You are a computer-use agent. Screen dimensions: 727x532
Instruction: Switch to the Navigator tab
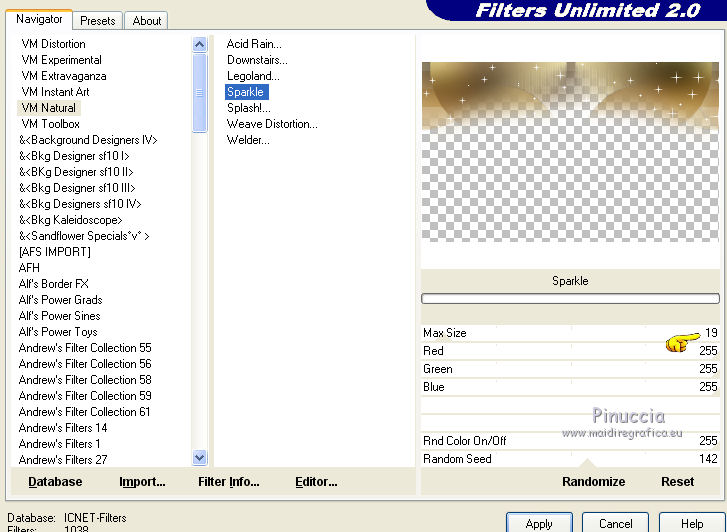(39, 19)
